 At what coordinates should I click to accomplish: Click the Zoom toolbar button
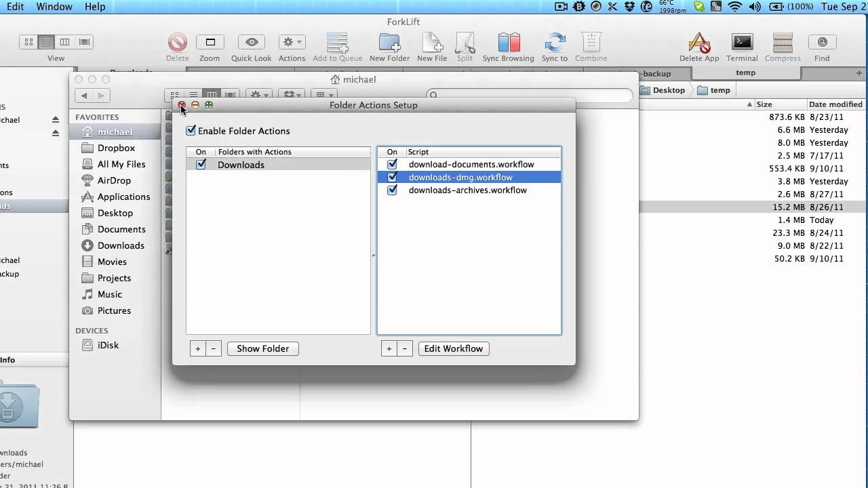pyautogui.click(x=210, y=43)
